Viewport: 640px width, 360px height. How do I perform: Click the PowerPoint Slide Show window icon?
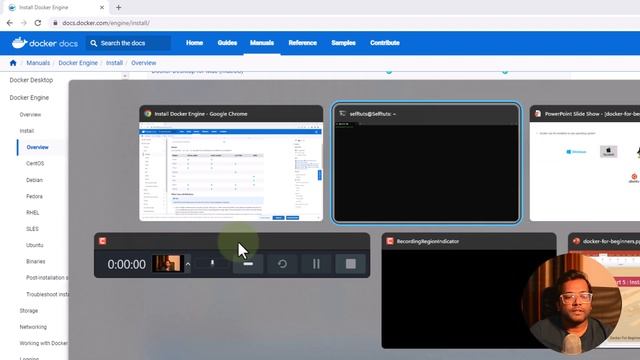pyautogui.click(x=538, y=114)
